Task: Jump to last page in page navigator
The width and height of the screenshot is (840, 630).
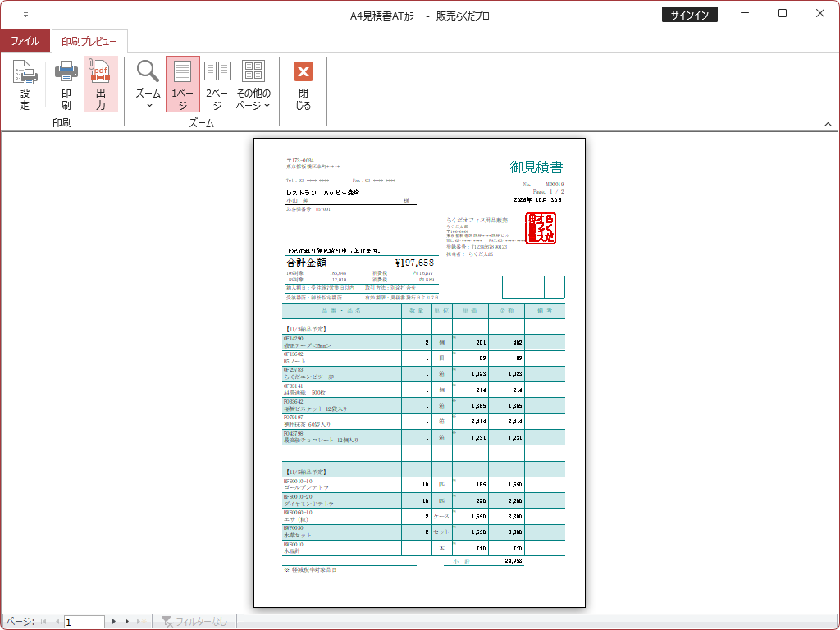Action: pyautogui.click(x=127, y=622)
